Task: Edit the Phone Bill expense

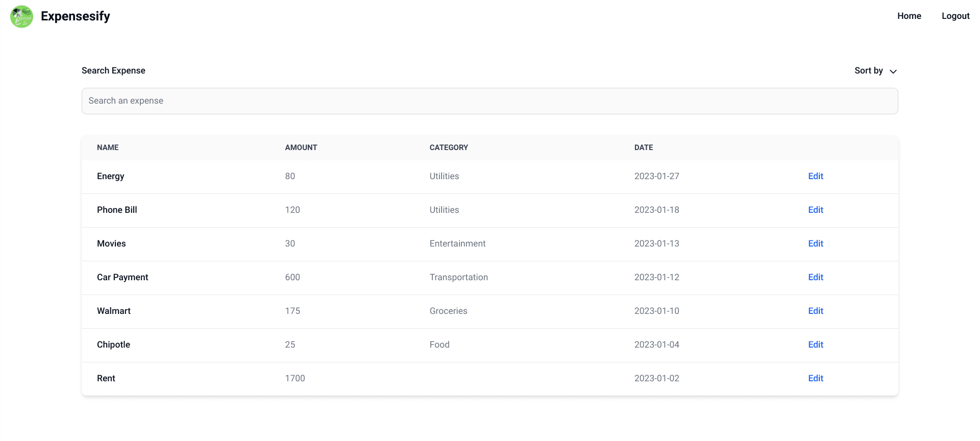Action: tap(816, 210)
